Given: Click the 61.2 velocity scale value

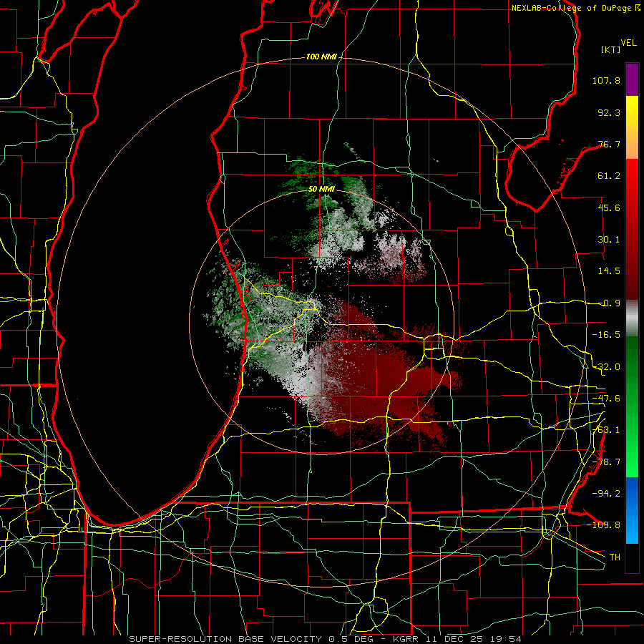Looking at the screenshot, I should [609, 176].
